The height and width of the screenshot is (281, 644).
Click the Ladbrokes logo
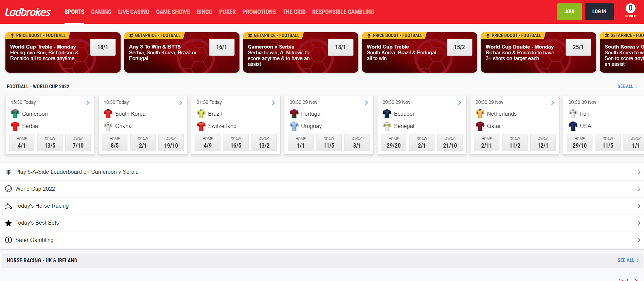[x=28, y=12]
